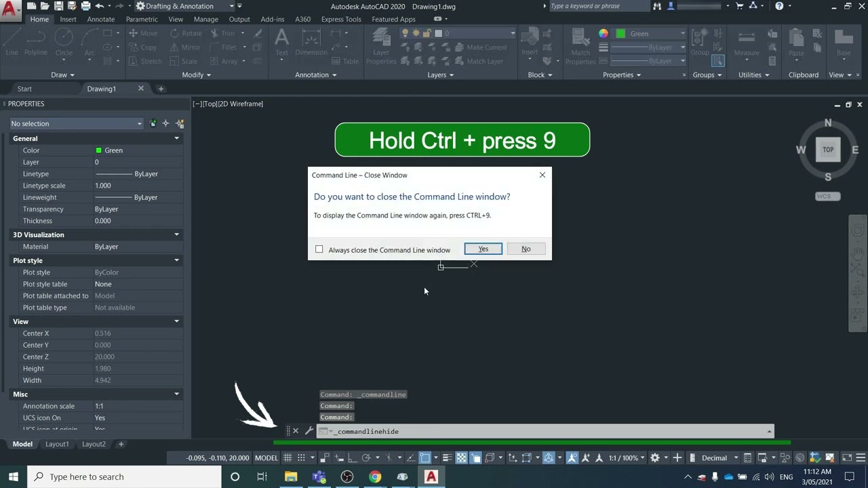Collapse the Misc section in Properties
868x488 pixels.
pyautogui.click(x=177, y=394)
